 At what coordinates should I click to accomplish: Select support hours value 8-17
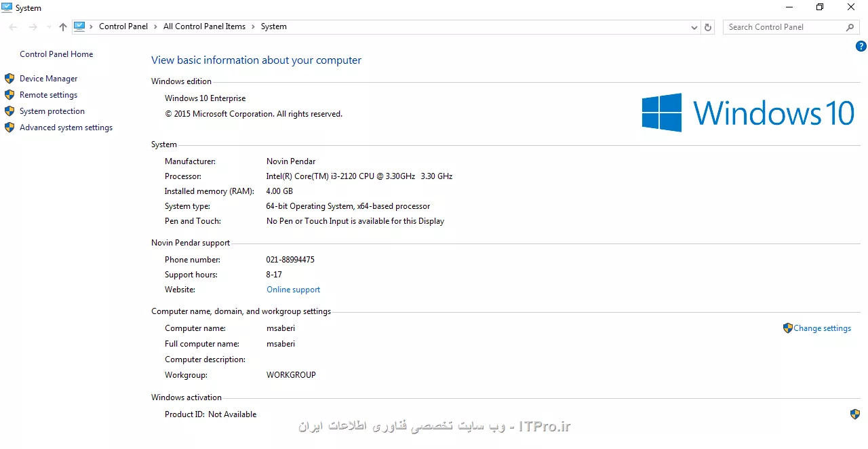click(x=274, y=275)
